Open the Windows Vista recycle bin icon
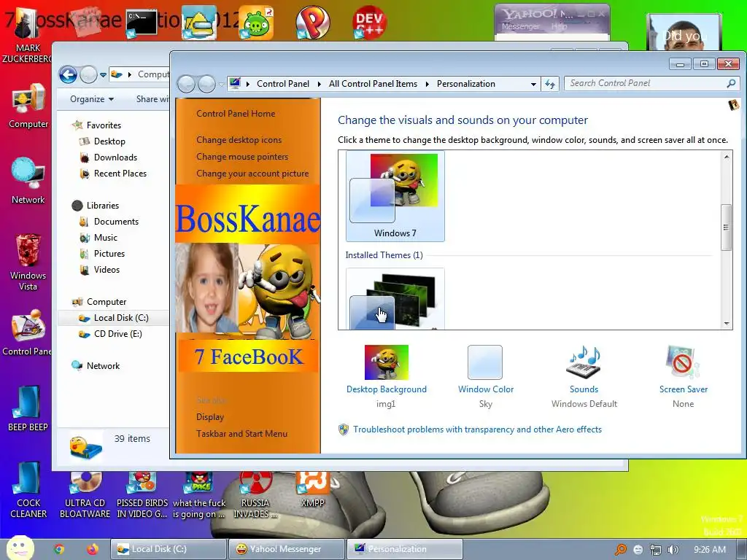This screenshot has height=560, width=747. [28, 262]
